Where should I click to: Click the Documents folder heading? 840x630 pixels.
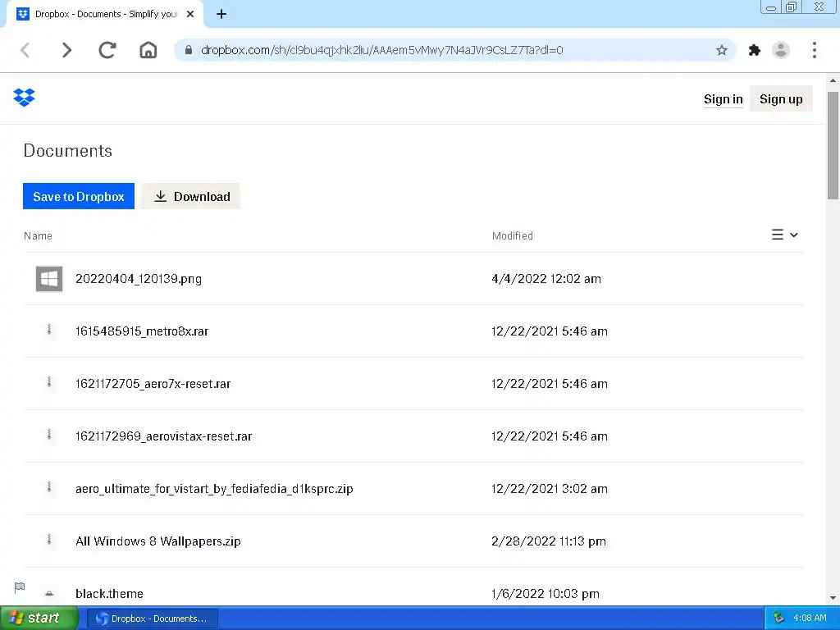(x=68, y=151)
